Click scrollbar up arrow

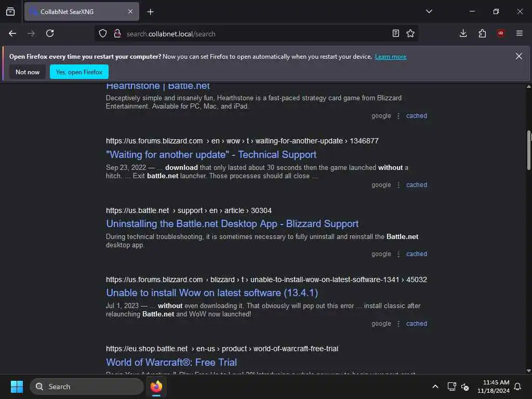click(528, 87)
